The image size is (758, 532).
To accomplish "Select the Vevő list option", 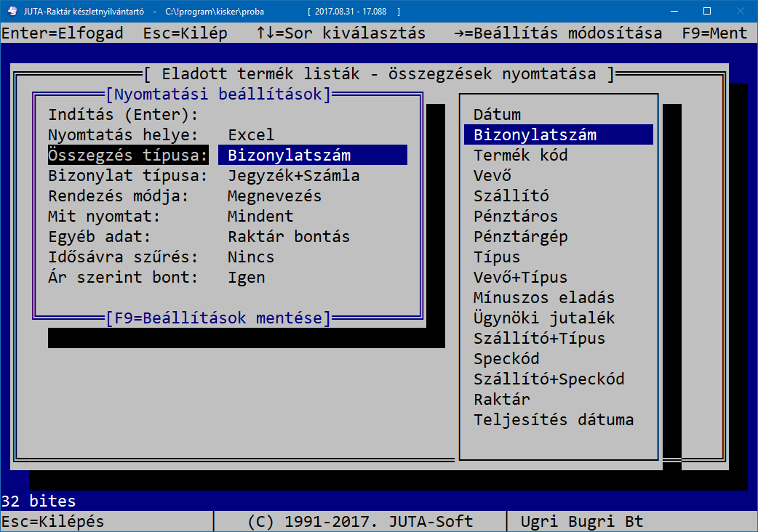I will pos(492,176).
